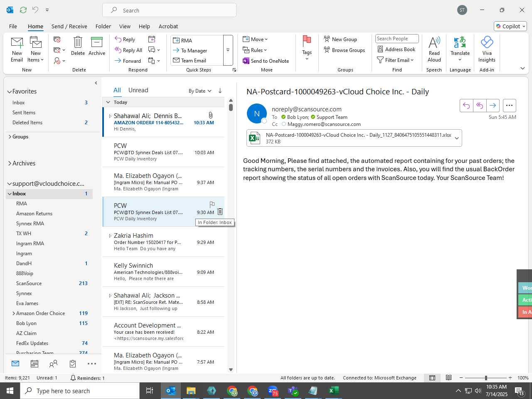
Task: Open the Rules dropdown
Action: (x=255, y=50)
